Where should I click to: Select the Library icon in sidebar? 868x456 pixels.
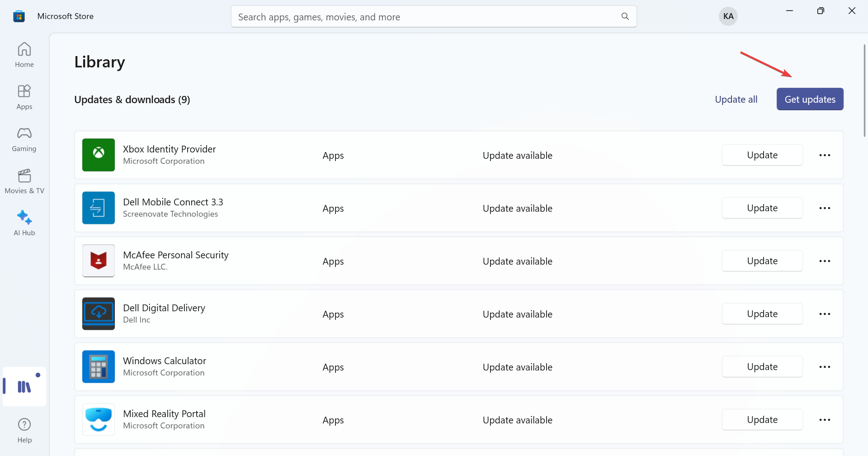24,386
